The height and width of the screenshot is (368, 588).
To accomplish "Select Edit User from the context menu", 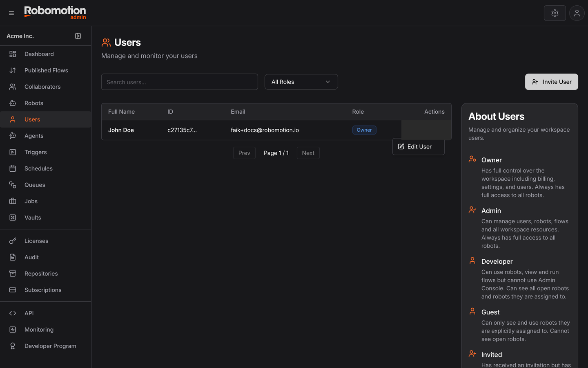I will tap(419, 147).
